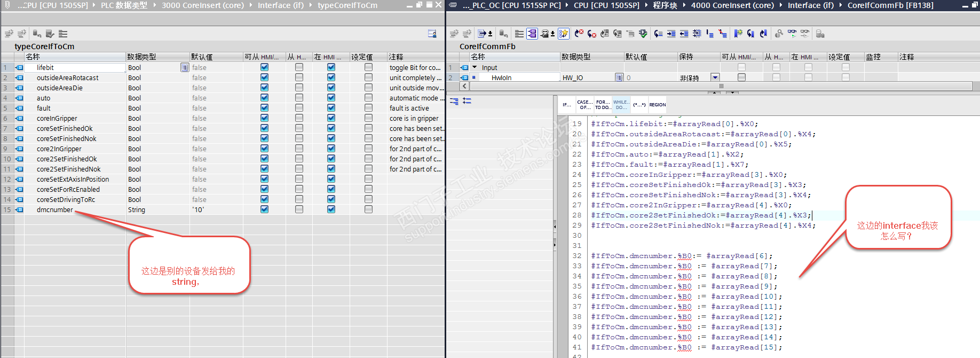Image resolution: width=980 pixels, height=358 pixels.
Task: Click the load memory database icon at toolbar end
Action: tap(820, 34)
